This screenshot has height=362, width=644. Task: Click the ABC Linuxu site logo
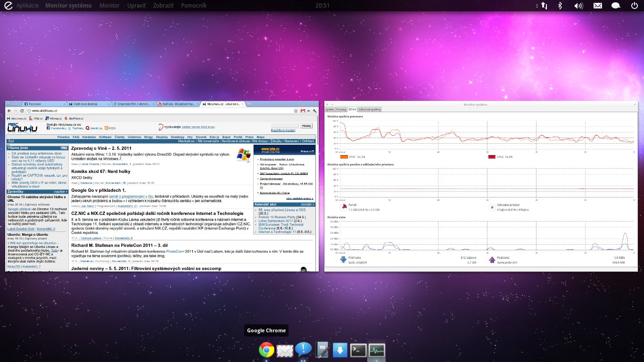pyautogui.click(x=22, y=128)
